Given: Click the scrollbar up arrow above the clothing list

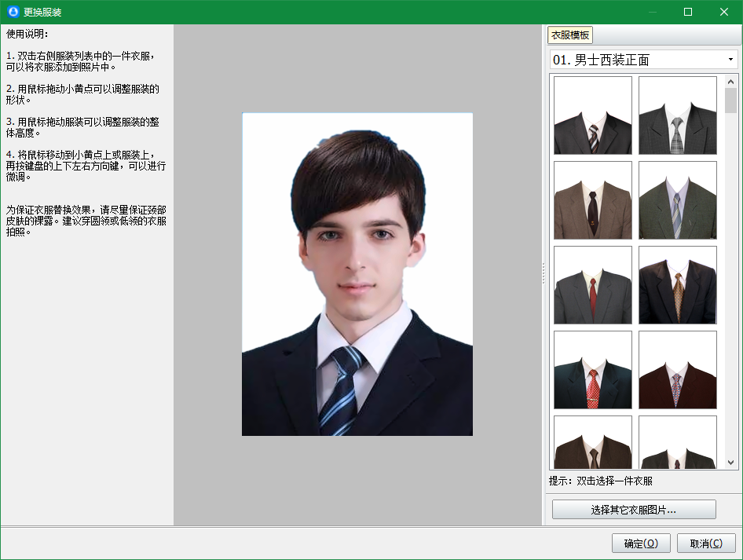Looking at the screenshot, I should click(730, 82).
